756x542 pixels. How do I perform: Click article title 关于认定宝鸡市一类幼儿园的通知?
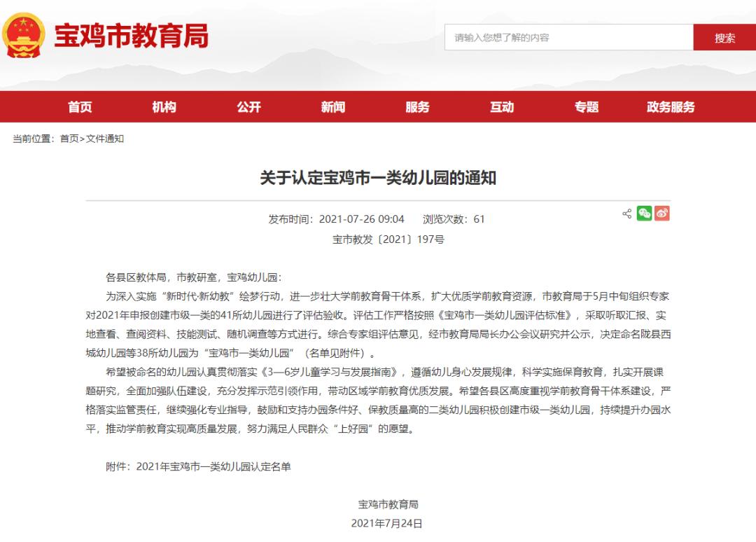pos(378,178)
